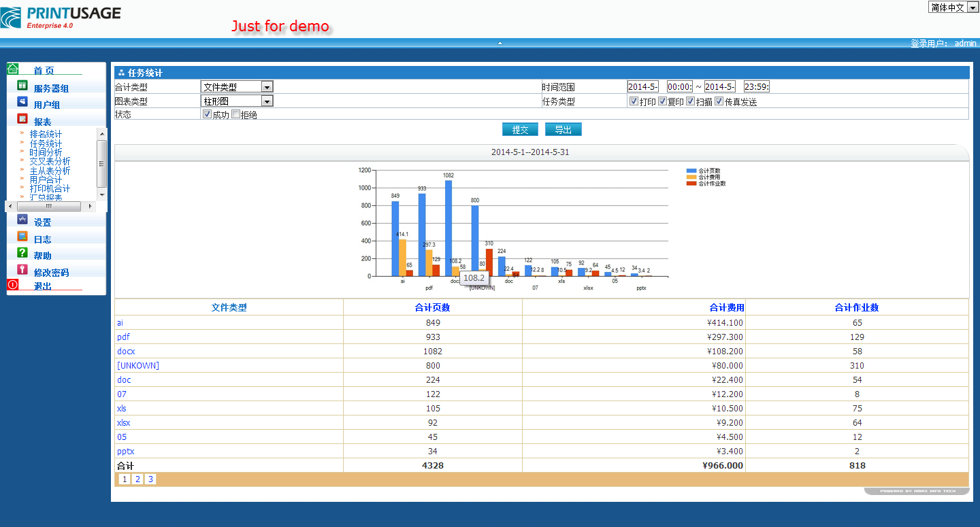Image resolution: width=980 pixels, height=527 pixels.
Task: Select 打印机合计 in the report submenu
Action: (x=50, y=188)
